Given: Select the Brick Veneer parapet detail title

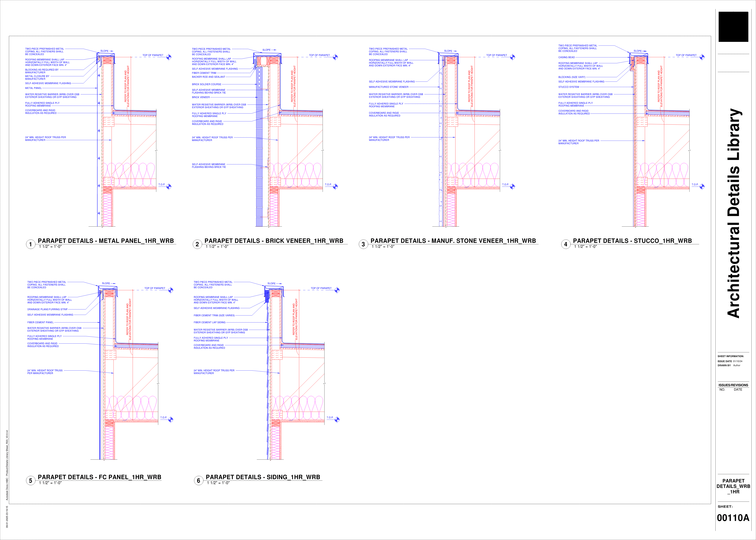Looking at the screenshot, I should pyautogui.click(x=274, y=241).
